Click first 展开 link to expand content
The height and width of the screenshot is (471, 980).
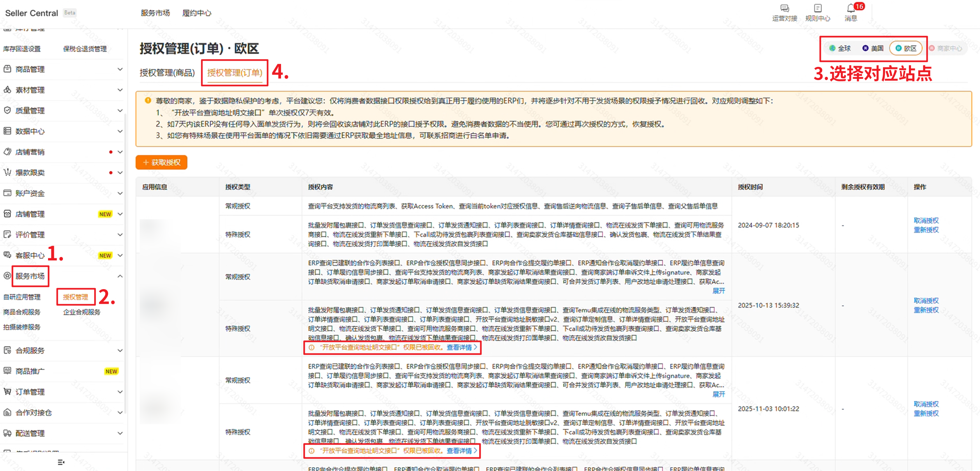click(x=718, y=291)
